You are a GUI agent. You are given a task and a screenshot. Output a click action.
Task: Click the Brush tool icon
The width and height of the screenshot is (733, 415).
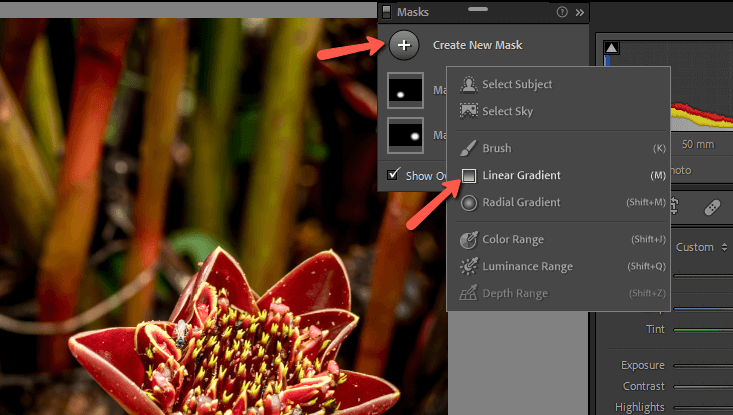(468, 148)
